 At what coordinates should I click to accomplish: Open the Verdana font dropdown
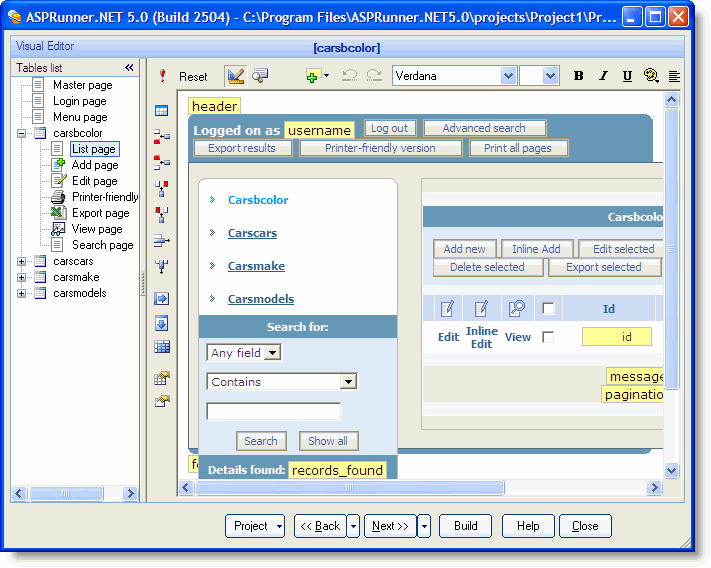pos(508,76)
